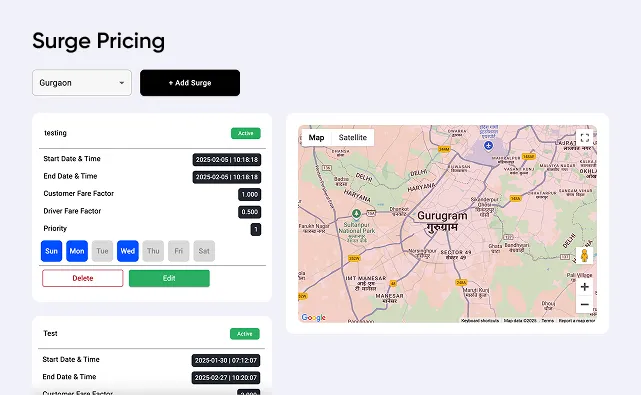Viewport: 641px width, 395px height.
Task: Open Keyboard shortcuts map link
Action: 480,321
